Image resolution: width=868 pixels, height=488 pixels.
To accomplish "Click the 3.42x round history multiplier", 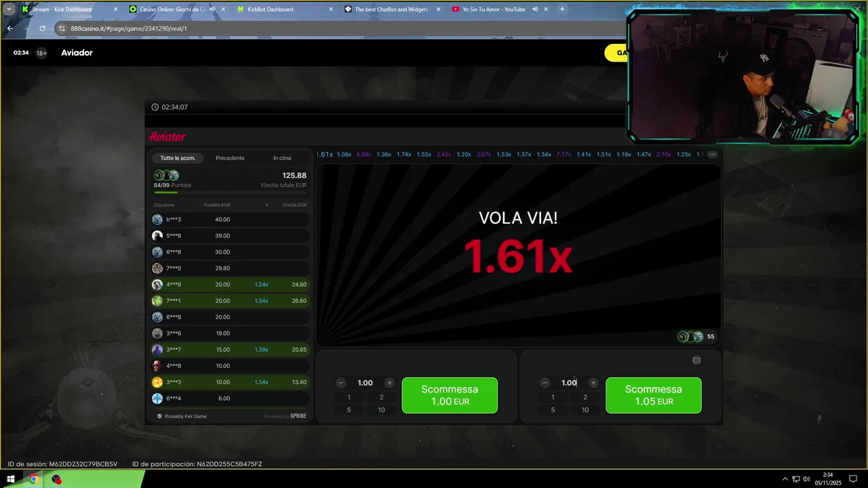I will click(443, 155).
